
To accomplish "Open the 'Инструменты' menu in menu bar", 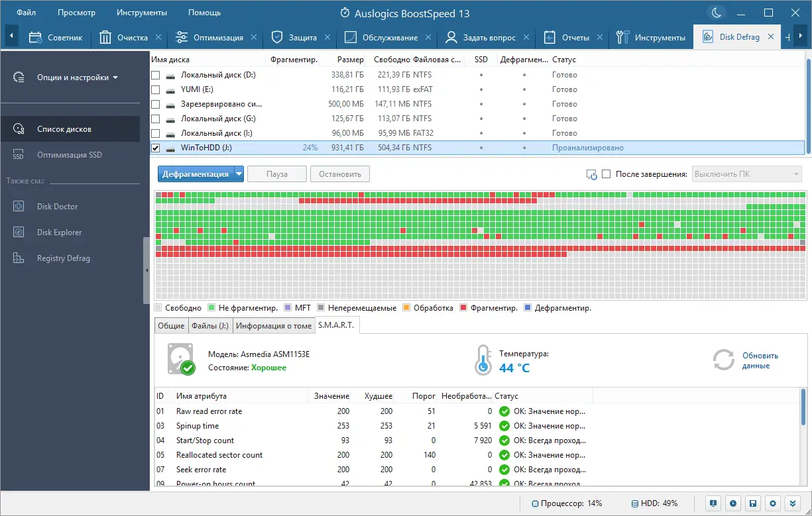I will click(x=142, y=13).
